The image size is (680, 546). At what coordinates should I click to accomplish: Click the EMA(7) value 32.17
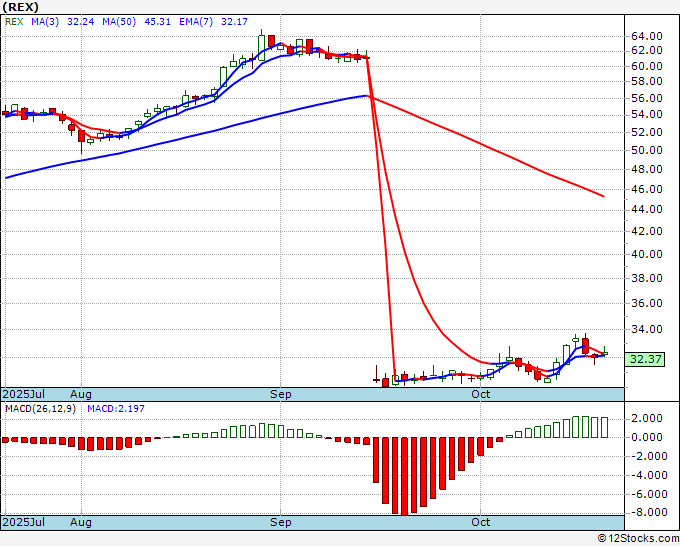coord(235,22)
